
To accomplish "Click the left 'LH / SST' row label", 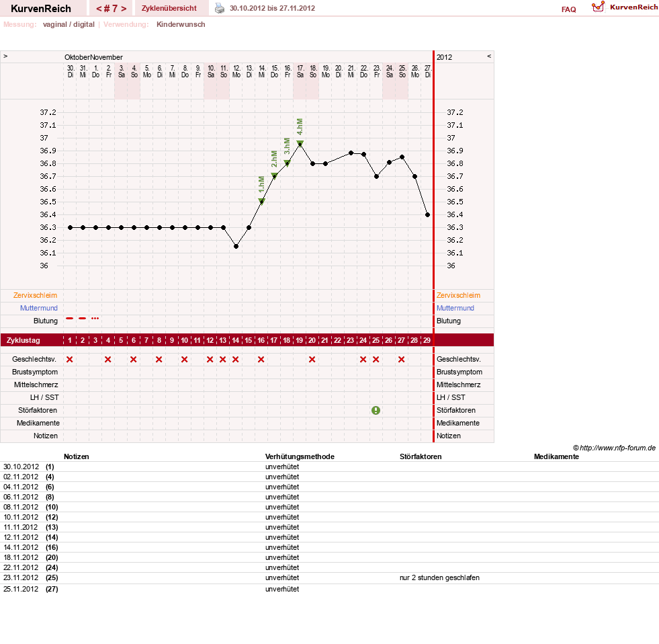I will coord(44,397).
